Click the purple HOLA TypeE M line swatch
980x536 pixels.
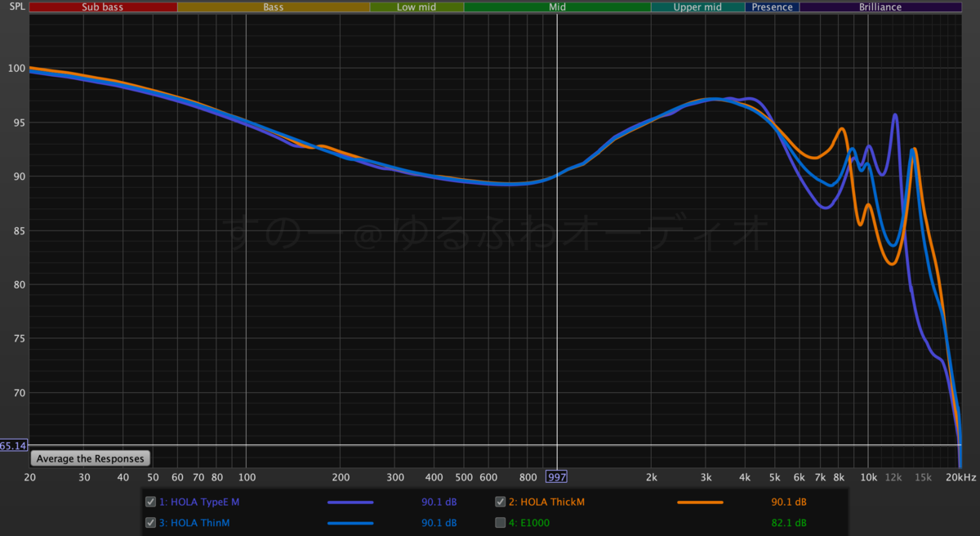coord(350,502)
